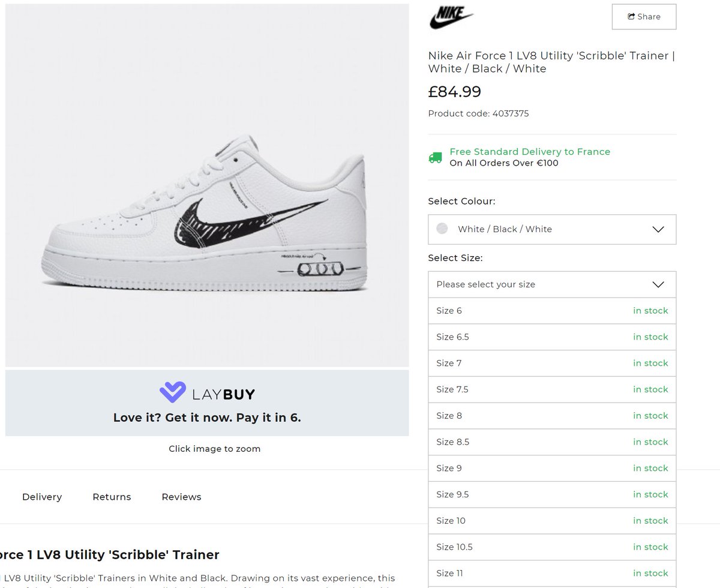The image size is (720, 588).
Task: Click the Share button
Action: [x=644, y=17]
